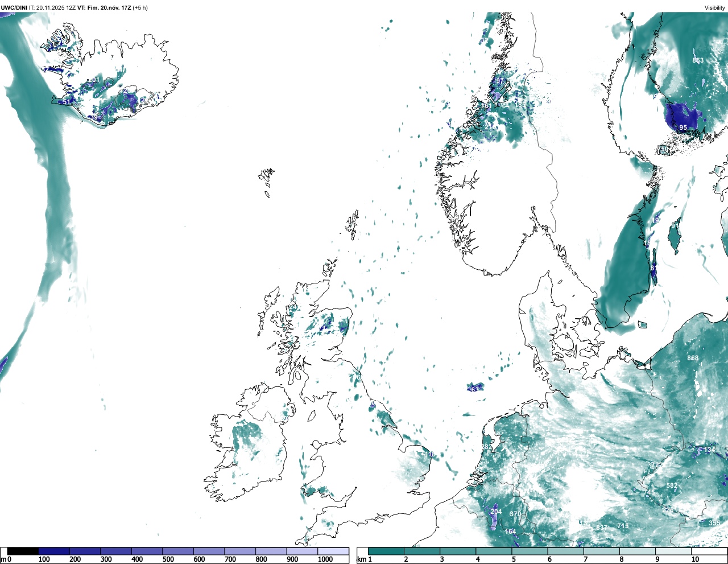
Task: Click the '63' value in the North Sea
Action: 474,390
